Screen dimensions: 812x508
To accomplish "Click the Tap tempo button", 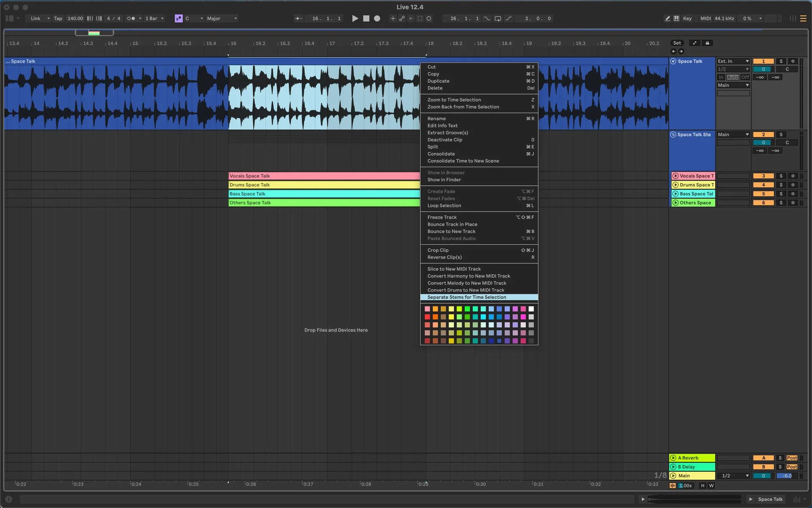I will 58,19.
